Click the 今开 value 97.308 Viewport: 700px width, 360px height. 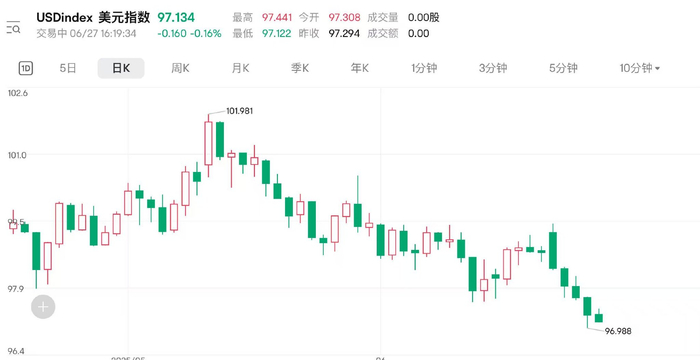click(x=344, y=18)
